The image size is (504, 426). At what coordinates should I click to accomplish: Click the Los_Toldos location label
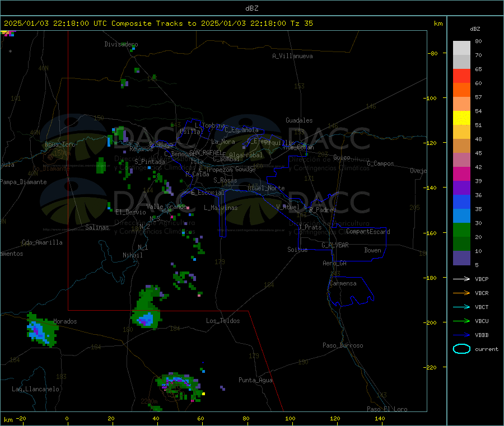223,321
